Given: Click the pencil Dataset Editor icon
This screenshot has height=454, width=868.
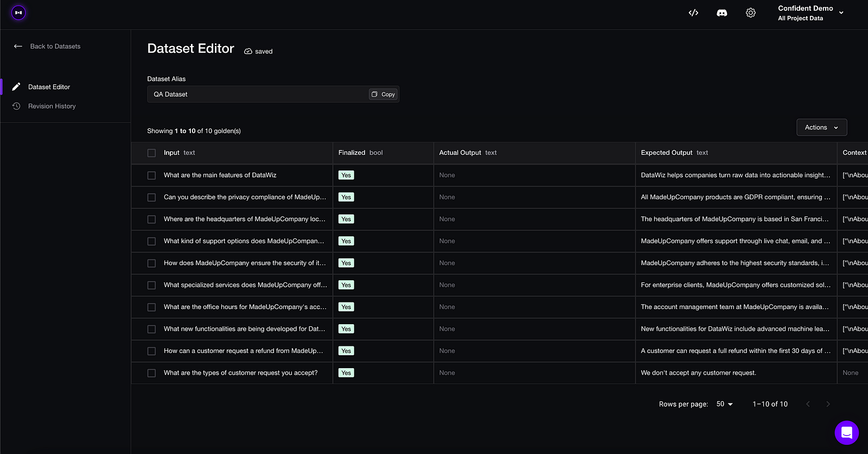Looking at the screenshot, I should pos(16,87).
